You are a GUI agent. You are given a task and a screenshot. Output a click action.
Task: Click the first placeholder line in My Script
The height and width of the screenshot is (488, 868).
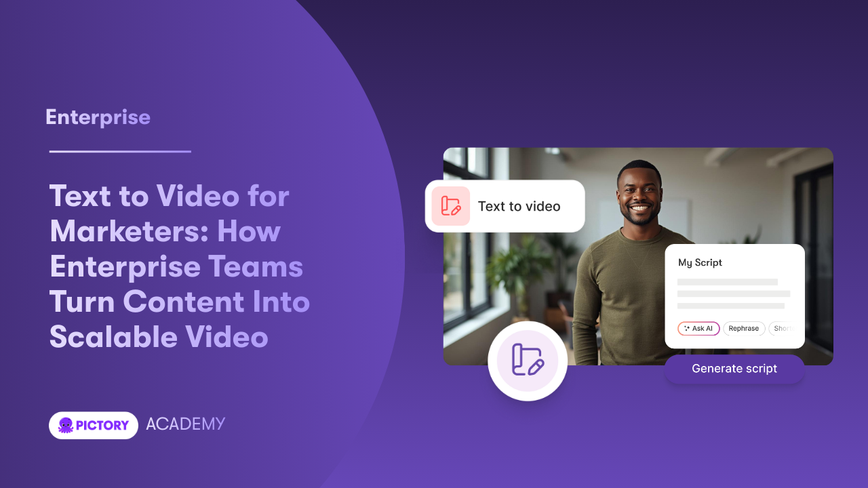click(727, 282)
